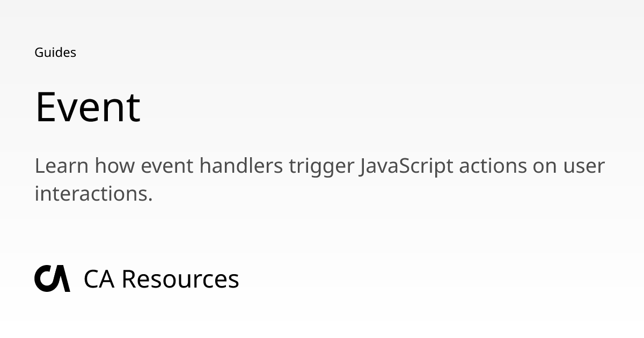Click the word handlers in description
644x338 pixels.
click(x=241, y=166)
